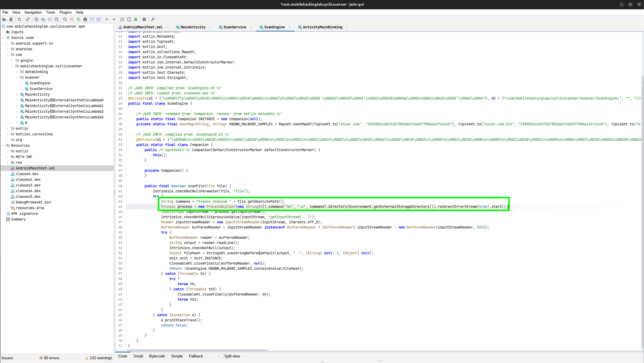Open Text search with magnifier icon
Image resolution: width=644 pixels, height=363 pixels.
click(65, 19)
